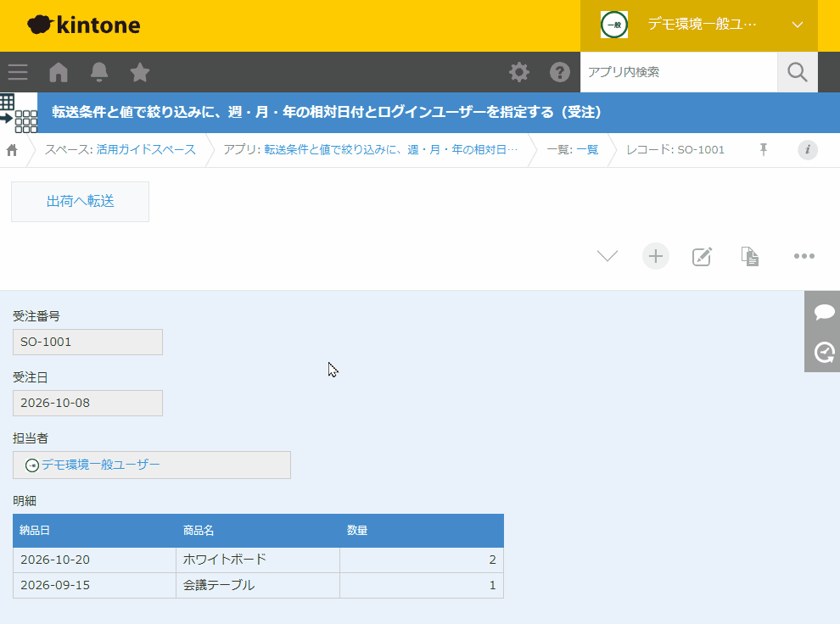Viewport: 840px width, 624px height.
Task: Click the 納品日 column header
Action: tap(94, 531)
